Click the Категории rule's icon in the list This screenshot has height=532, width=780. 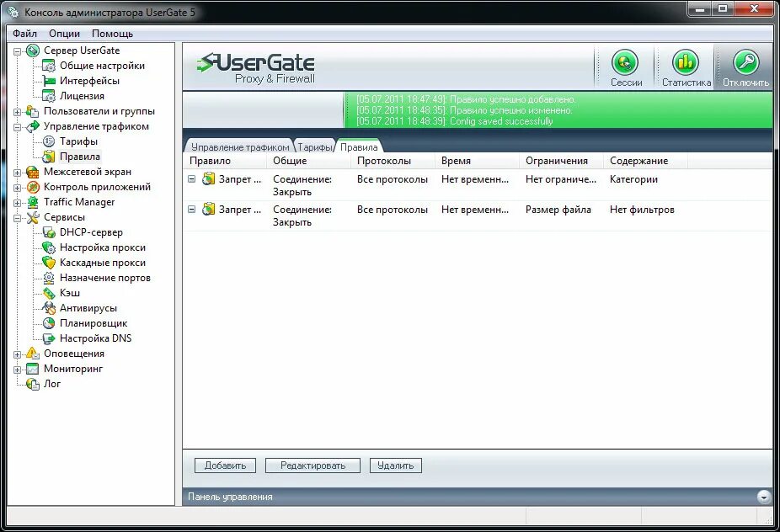point(208,179)
